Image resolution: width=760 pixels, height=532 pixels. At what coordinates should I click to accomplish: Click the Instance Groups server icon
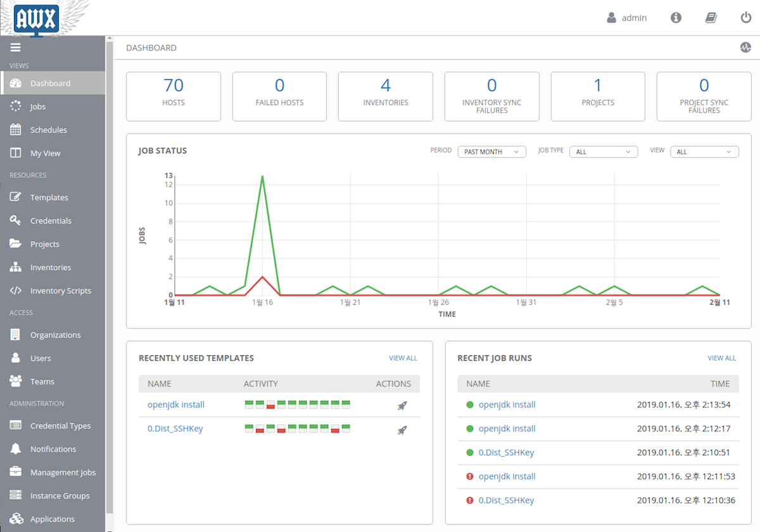(16, 496)
